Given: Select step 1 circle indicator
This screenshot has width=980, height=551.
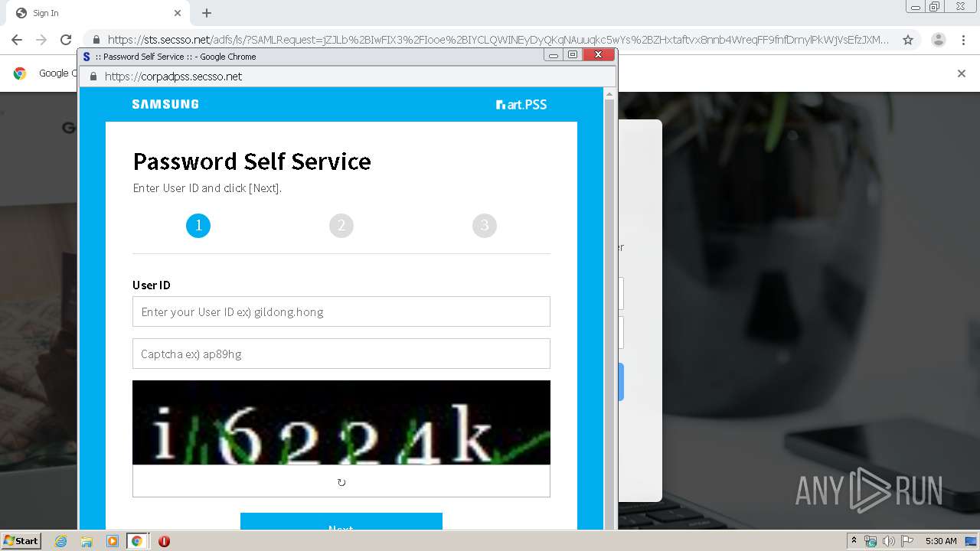Looking at the screenshot, I should (198, 225).
